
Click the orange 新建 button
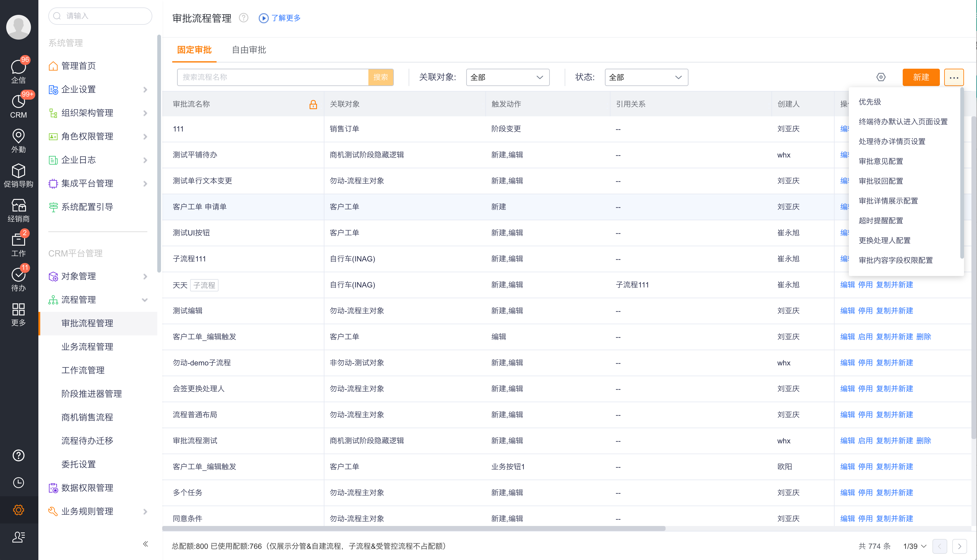(x=921, y=77)
